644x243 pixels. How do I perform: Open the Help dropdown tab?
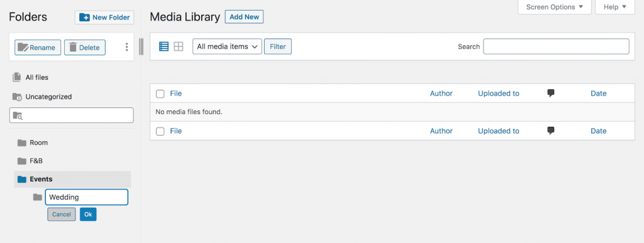(x=615, y=7)
